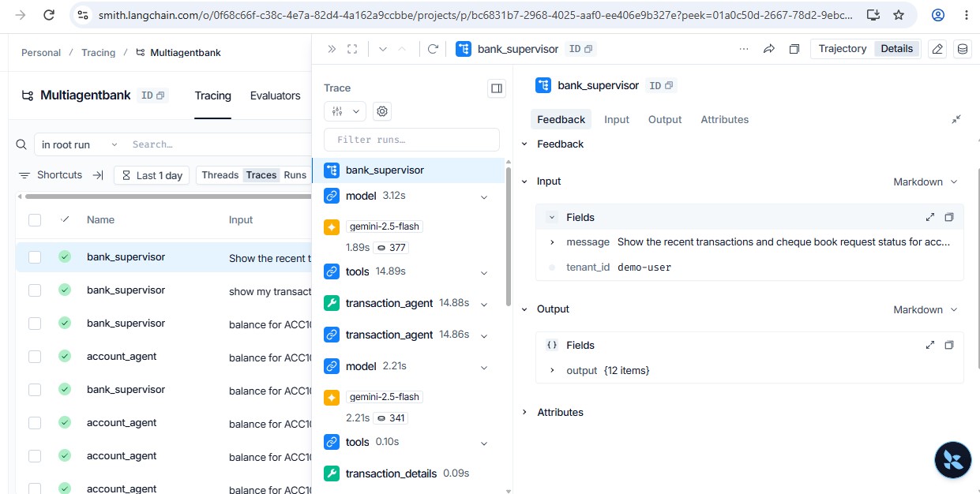
Task: Open the chat assistant floating button
Action: point(952,460)
